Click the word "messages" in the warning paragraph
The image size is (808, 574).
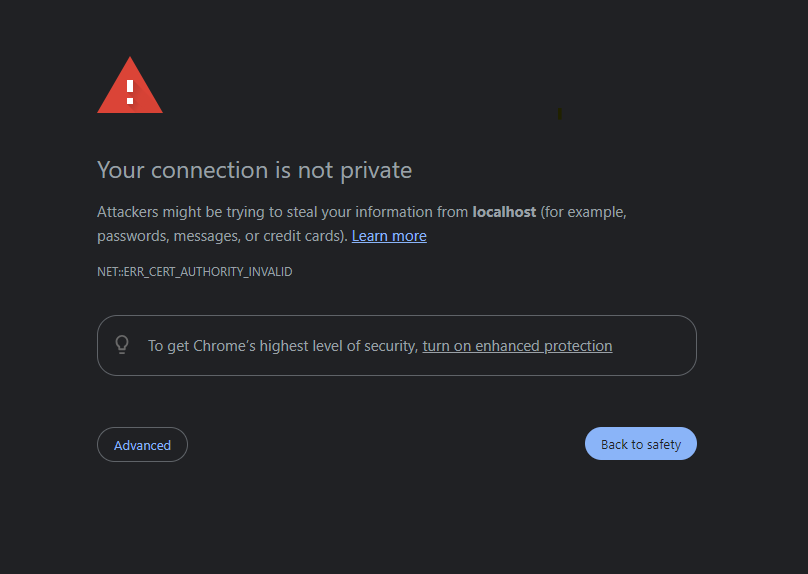pyautogui.click(x=204, y=236)
